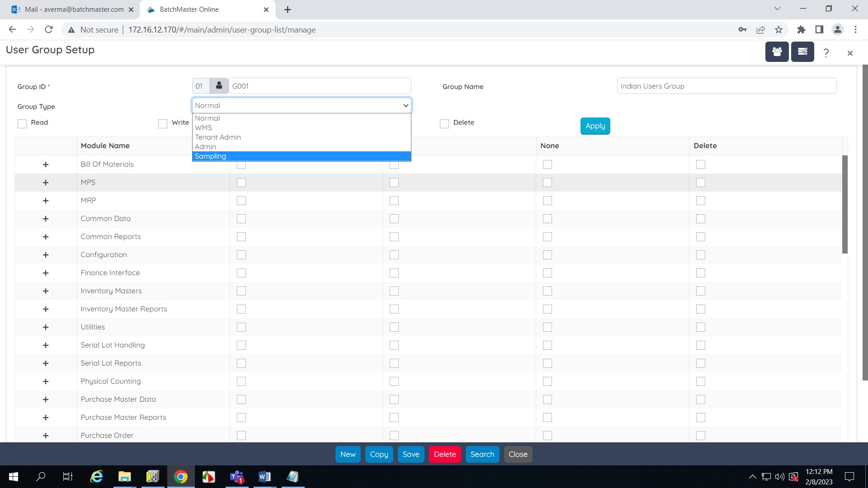868x488 pixels.
Task: Check the None box for the MPS row
Action: pyautogui.click(x=547, y=183)
